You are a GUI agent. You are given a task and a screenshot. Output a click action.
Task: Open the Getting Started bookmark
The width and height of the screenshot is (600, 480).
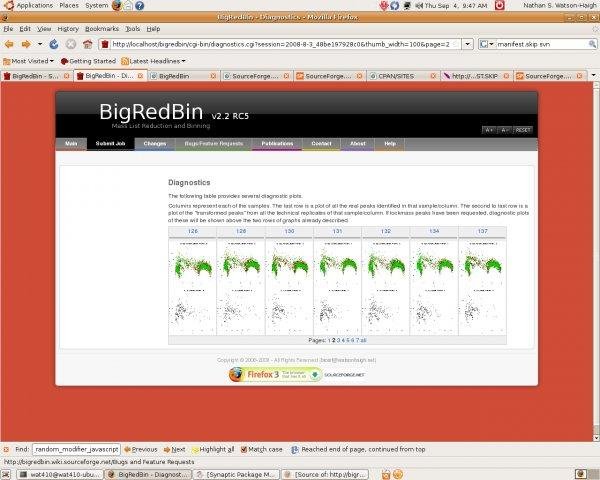tap(88, 61)
